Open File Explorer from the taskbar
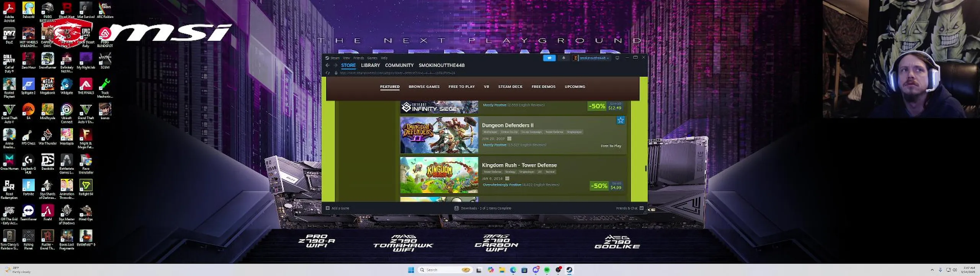Screen dimensions: 980x276 (x=501, y=270)
